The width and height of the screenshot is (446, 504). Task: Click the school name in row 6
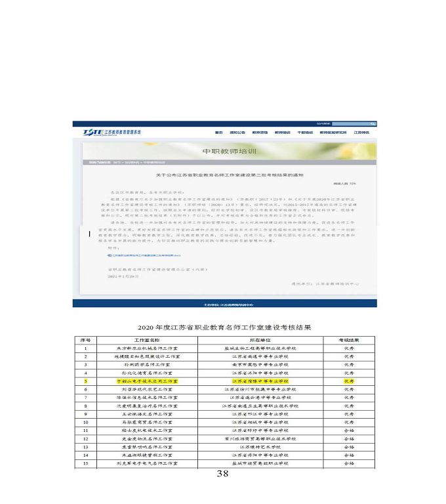click(260, 390)
